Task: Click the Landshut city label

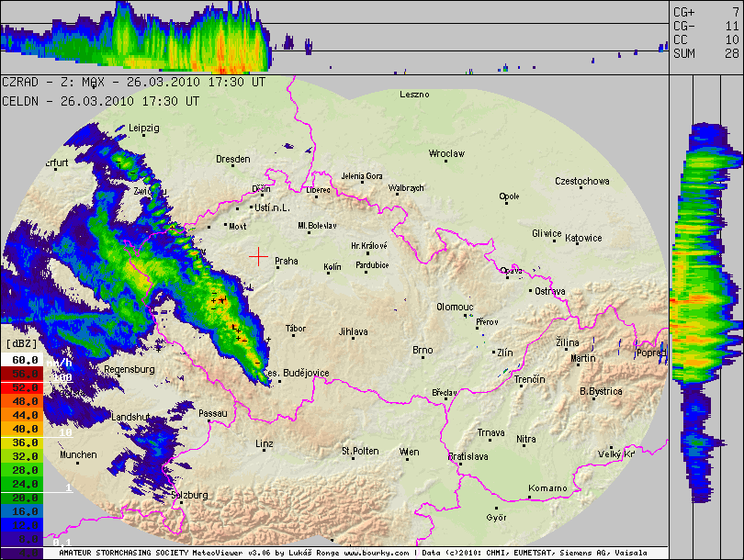Action: point(131,417)
